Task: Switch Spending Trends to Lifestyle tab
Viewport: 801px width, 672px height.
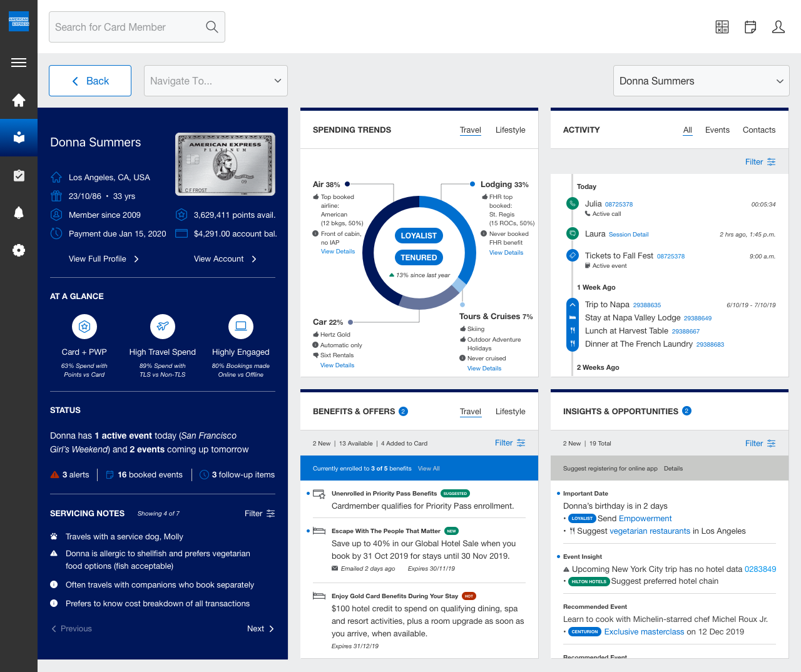Action: click(x=511, y=130)
